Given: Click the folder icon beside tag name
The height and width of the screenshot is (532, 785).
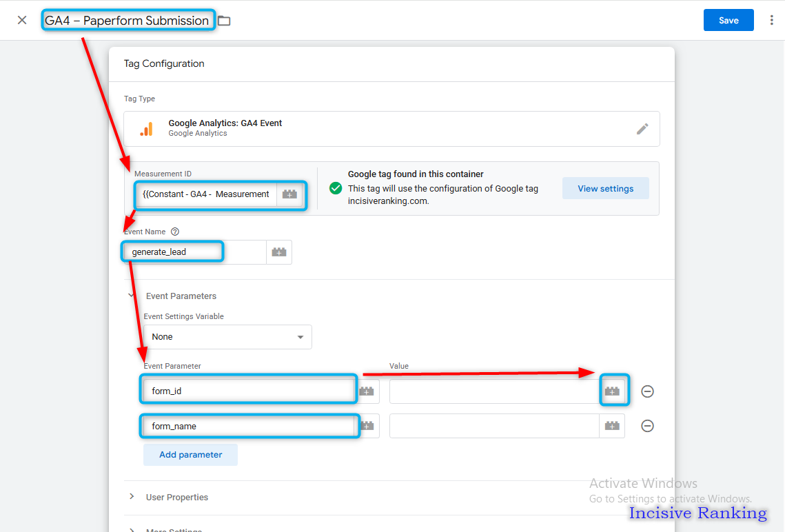Looking at the screenshot, I should tap(224, 21).
